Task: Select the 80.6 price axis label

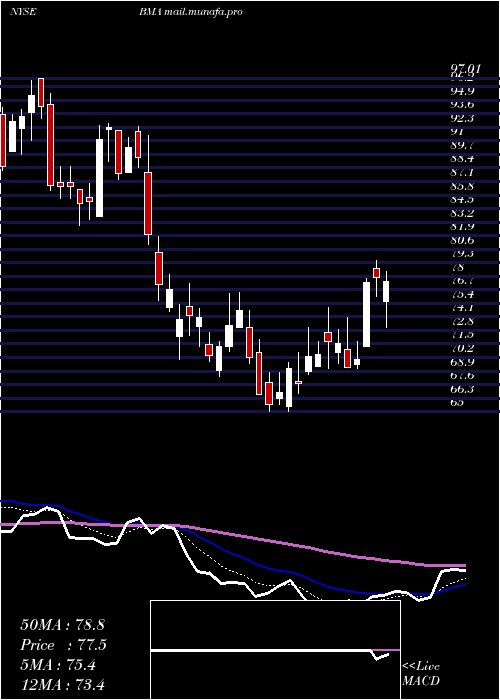Action: (462, 241)
